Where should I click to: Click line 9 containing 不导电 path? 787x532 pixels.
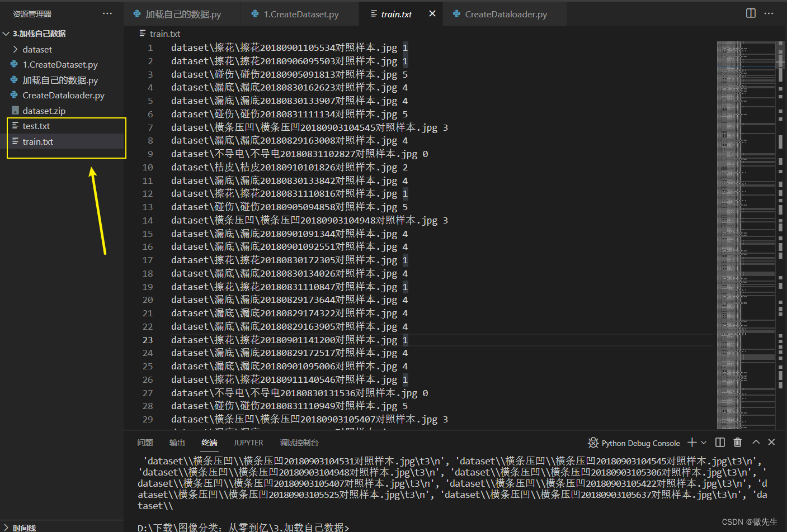pos(299,154)
